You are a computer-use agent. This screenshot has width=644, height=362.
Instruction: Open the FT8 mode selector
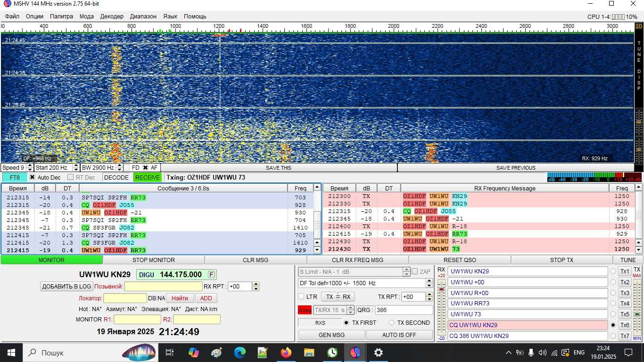[15, 178]
